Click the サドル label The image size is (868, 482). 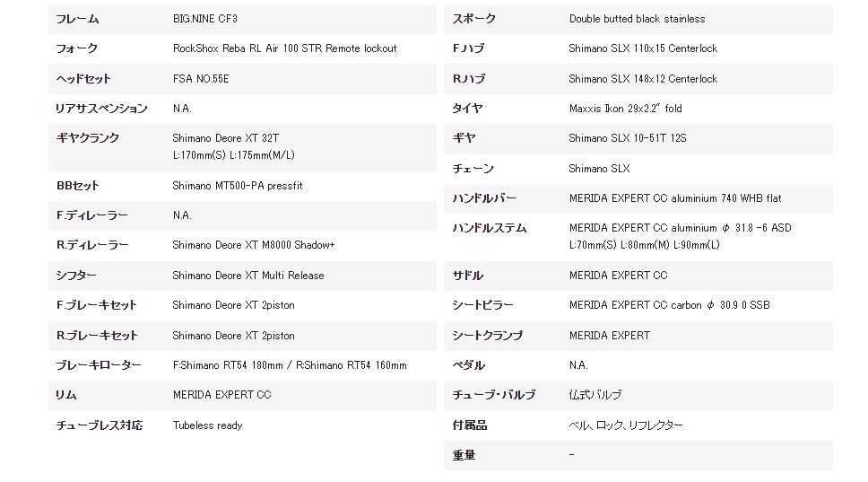468,276
